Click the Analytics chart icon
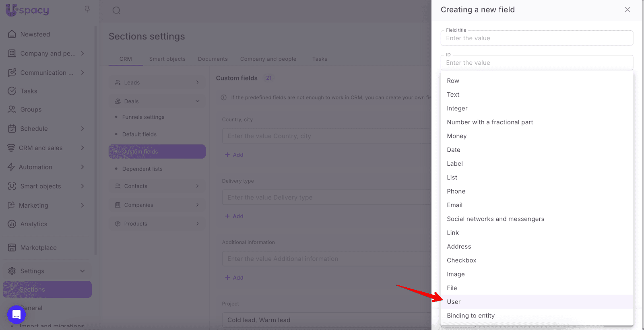Screen dimensions: 644x330 pos(12,224)
